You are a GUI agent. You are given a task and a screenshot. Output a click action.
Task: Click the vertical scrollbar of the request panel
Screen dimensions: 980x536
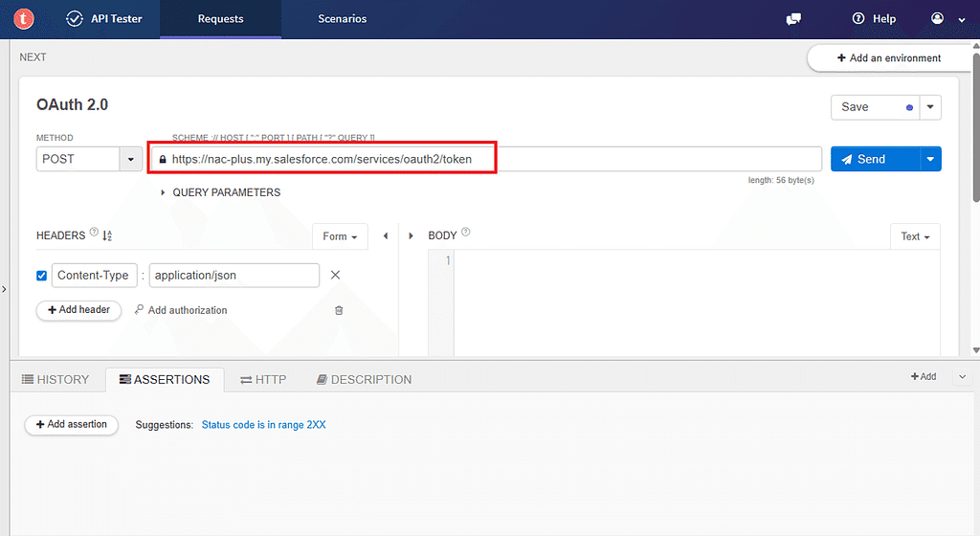tap(975, 126)
